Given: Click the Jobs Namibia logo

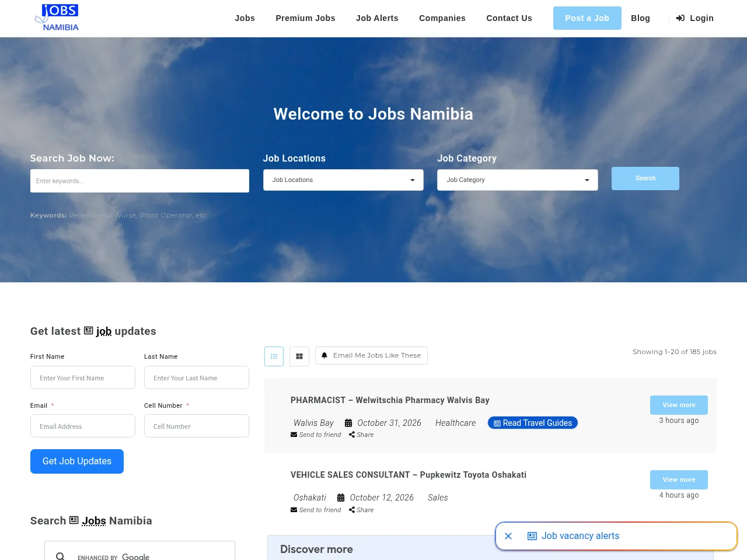Looking at the screenshot, I should point(57,17).
